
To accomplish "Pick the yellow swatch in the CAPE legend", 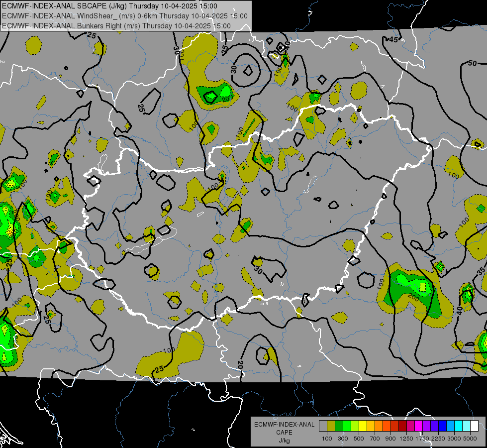I will [363, 426].
